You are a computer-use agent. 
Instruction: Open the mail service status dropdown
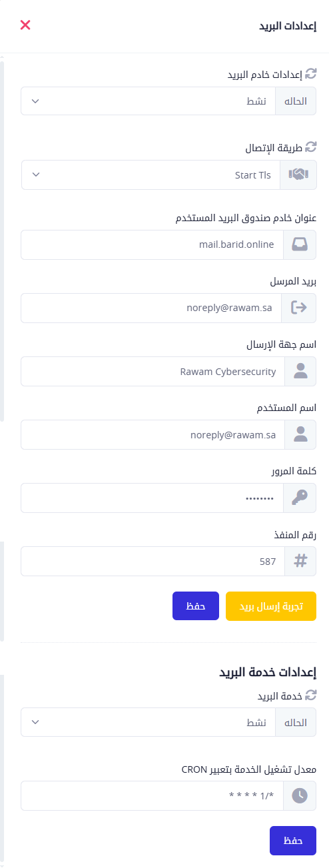pyautogui.click(x=149, y=722)
